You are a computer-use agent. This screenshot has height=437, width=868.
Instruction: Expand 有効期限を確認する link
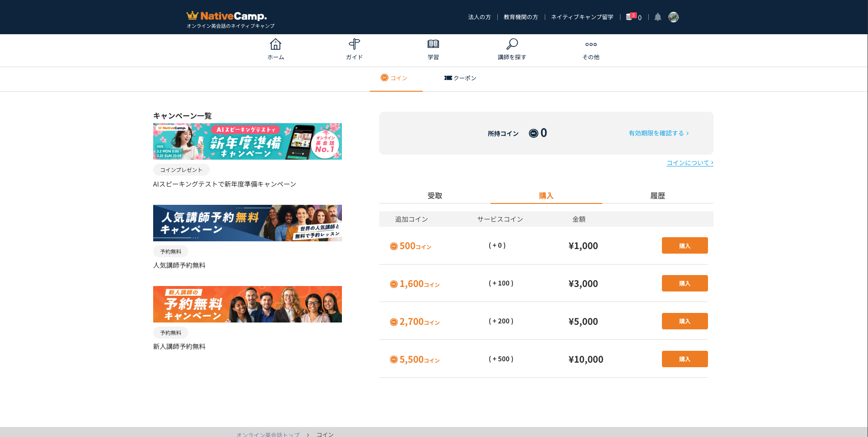pyautogui.click(x=658, y=133)
